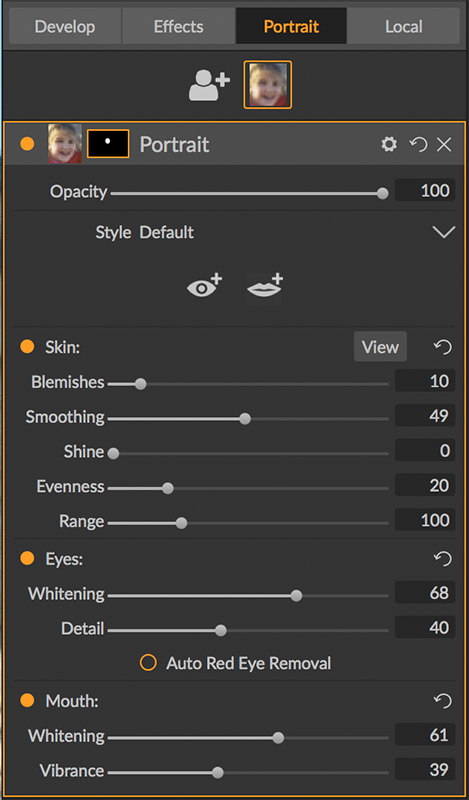Reset Mouth section settings
The height and width of the screenshot is (800, 469).
point(442,701)
